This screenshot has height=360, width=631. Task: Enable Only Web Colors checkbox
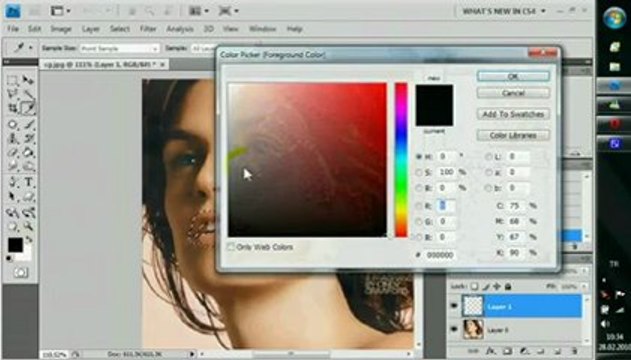pos(231,247)
